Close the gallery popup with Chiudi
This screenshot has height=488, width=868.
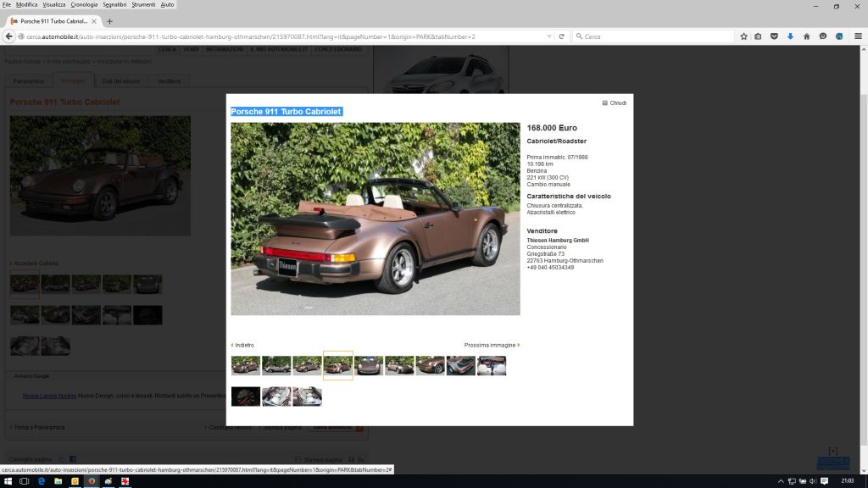(615, 103)
